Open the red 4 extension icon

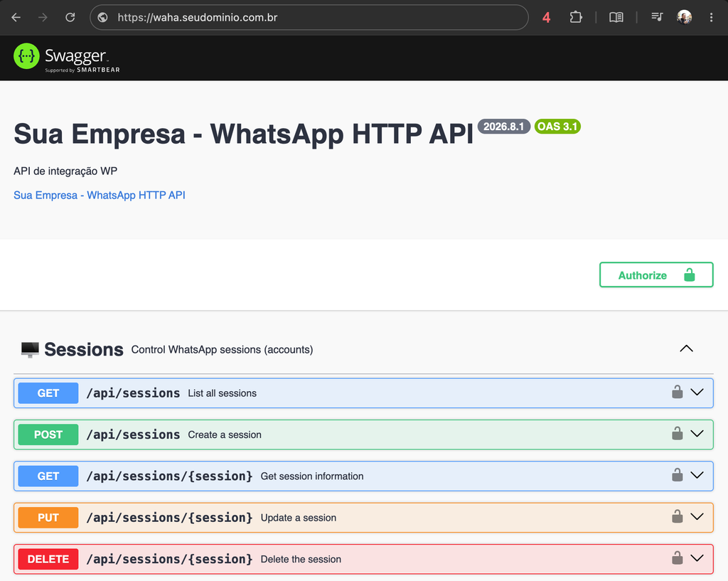[547, 18]
